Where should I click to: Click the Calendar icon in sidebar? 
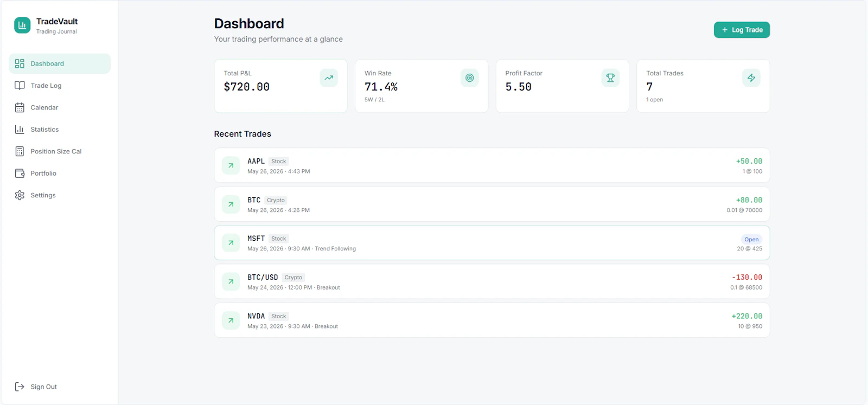20,107
